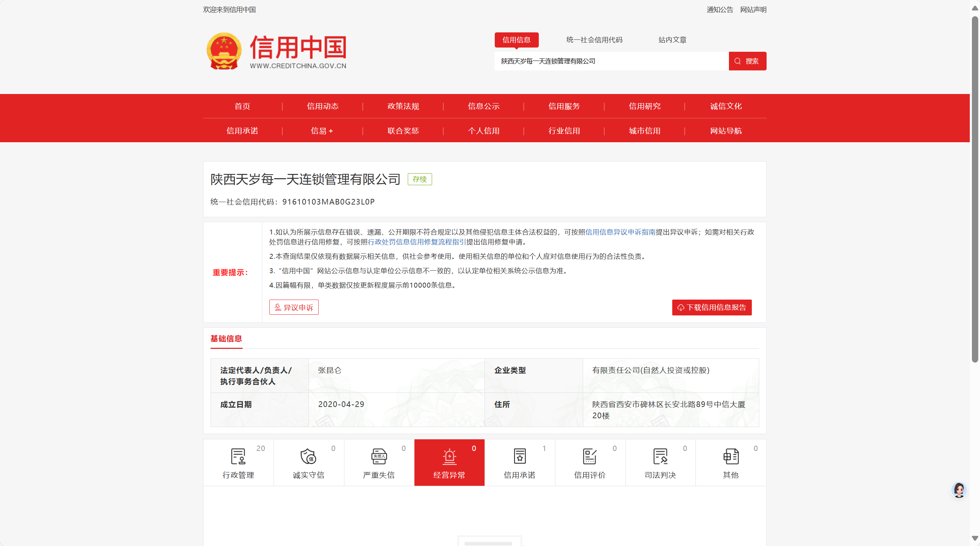Open 诚信文化 menu item
Screen dimensions: 980x546
coord(726,106)
